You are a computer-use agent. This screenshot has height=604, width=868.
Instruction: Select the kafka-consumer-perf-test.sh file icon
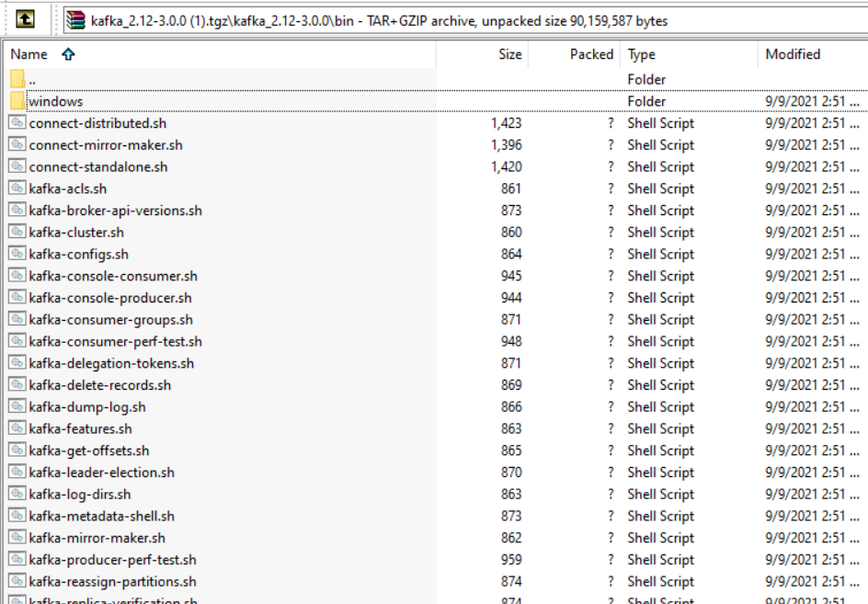(x=17, y=341)
